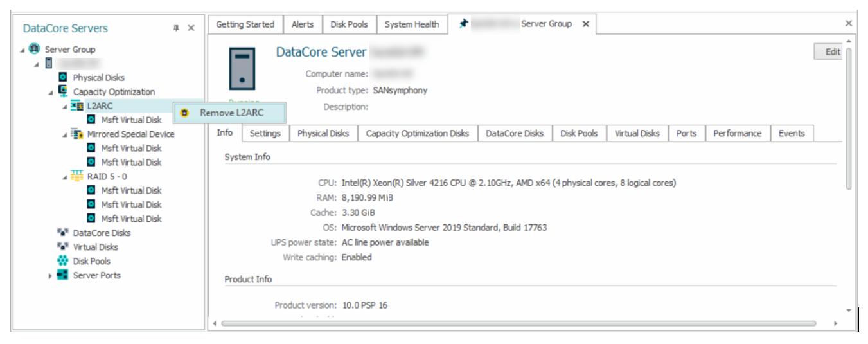The image size is (868, 344).
Task: Click the Capacity Optimization icon
Action: pyautogui.click(x=63, y=92)
